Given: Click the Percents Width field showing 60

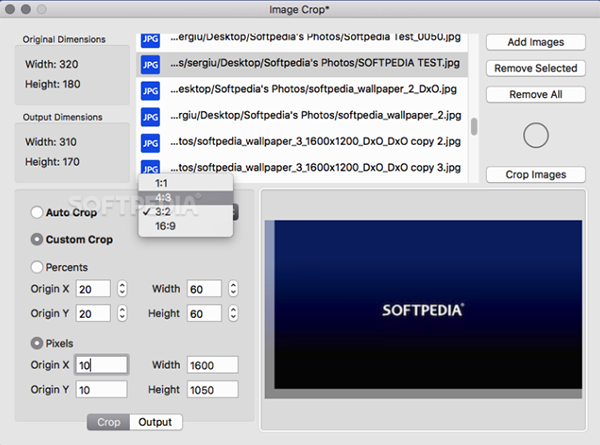Looking at the screenshot, I should [x=204, y=289].
